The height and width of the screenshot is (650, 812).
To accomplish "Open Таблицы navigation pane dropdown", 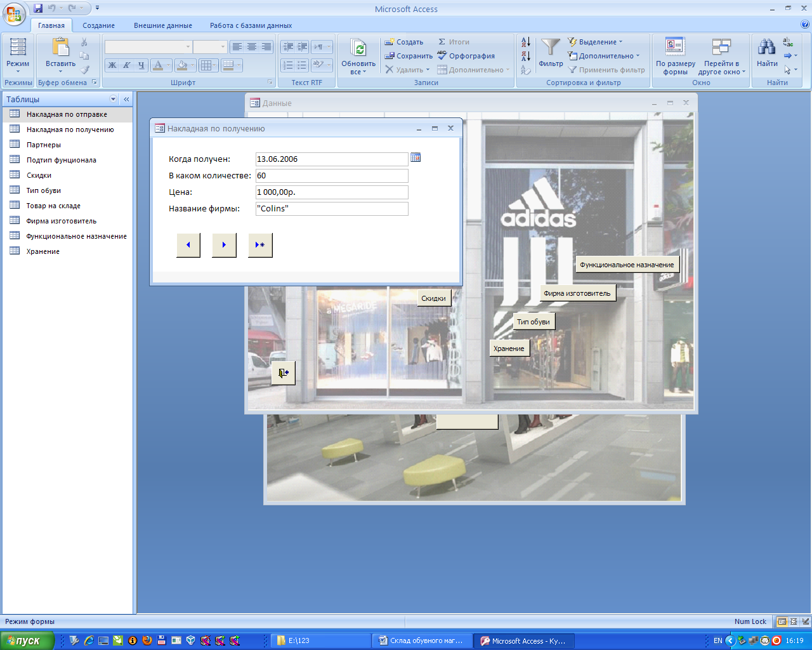I will point(114,99).
